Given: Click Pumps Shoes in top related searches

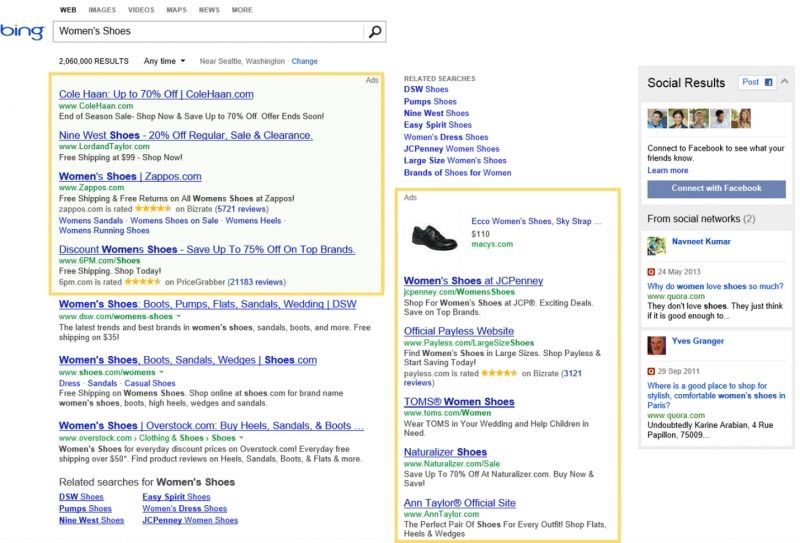Looking at the screenshot, I should 430,102.
